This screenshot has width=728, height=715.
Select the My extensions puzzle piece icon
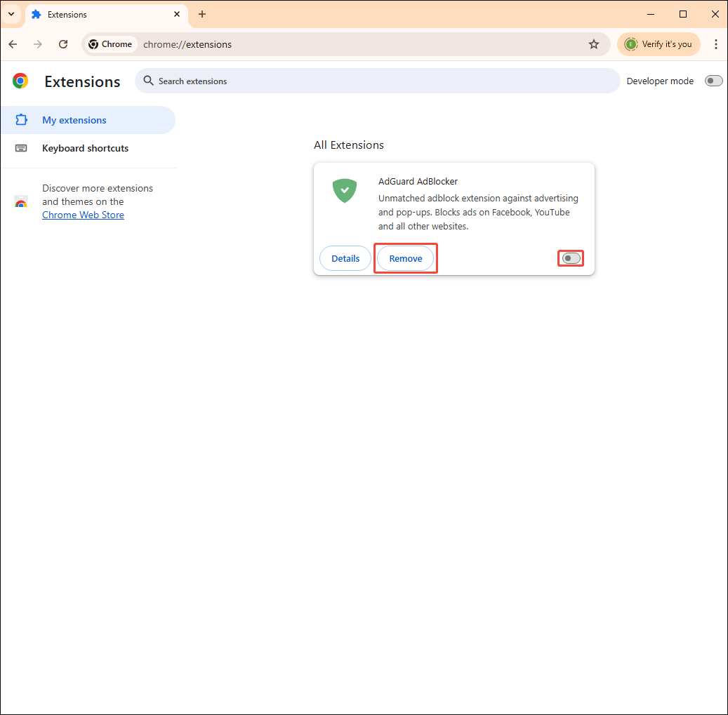(x=21, y=120)
